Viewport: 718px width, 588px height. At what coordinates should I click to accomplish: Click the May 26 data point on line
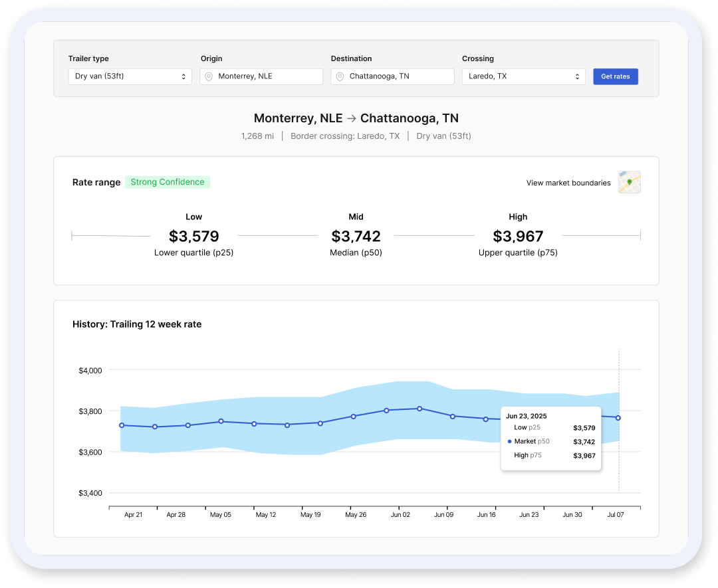point(354,417)
